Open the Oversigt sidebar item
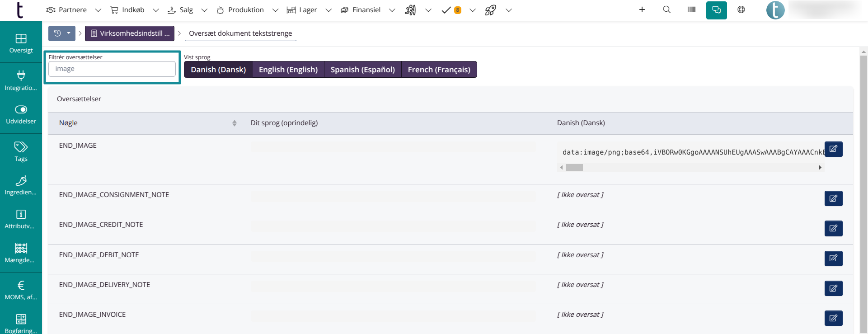 21,43
